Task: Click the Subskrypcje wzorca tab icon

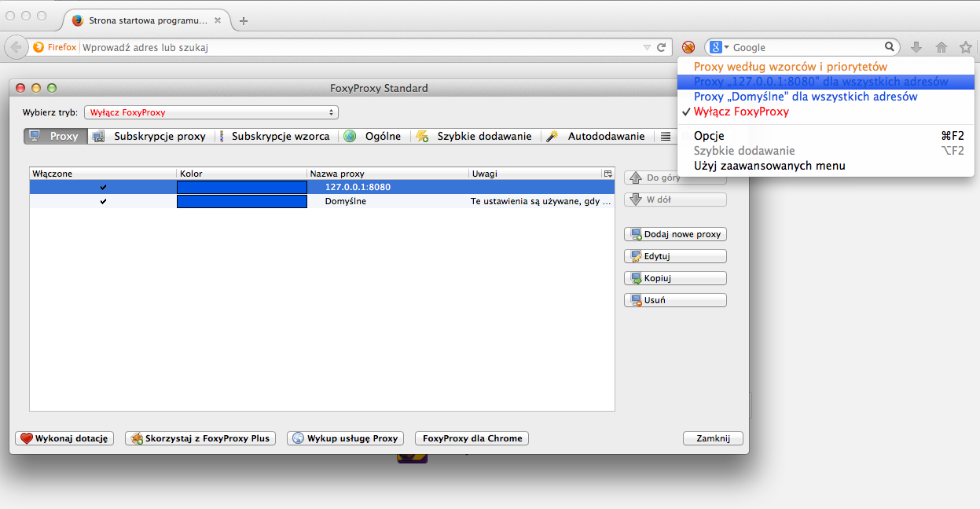Action: point(222,136)
